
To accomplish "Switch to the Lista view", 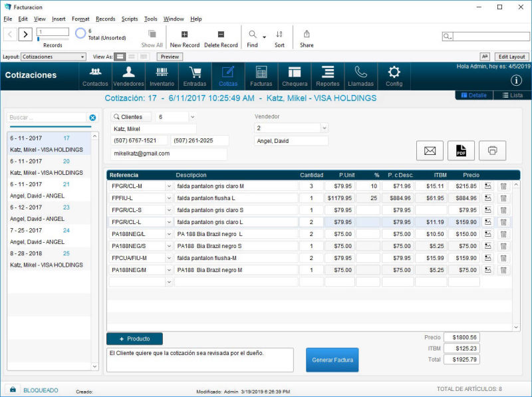I will click(512, 95).
